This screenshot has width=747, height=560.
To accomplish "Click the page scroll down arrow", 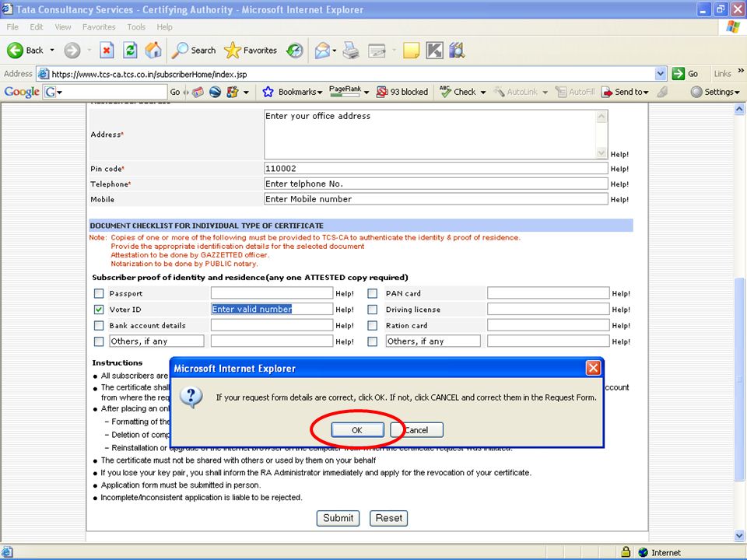I will (739, 536).
